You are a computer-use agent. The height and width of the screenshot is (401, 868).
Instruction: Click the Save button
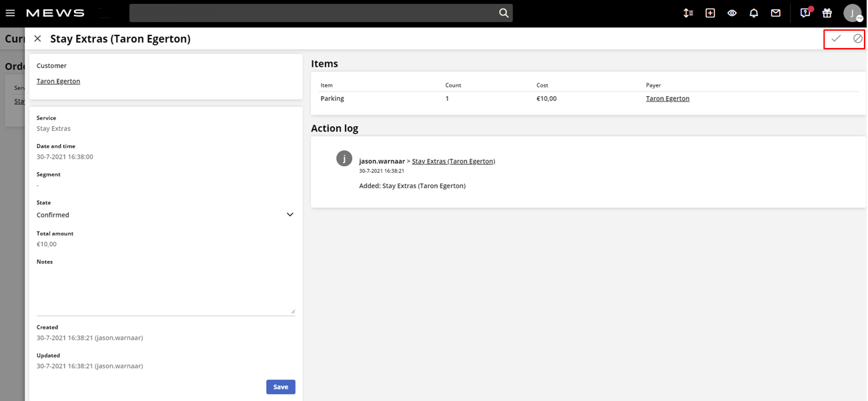coord(280,387)
